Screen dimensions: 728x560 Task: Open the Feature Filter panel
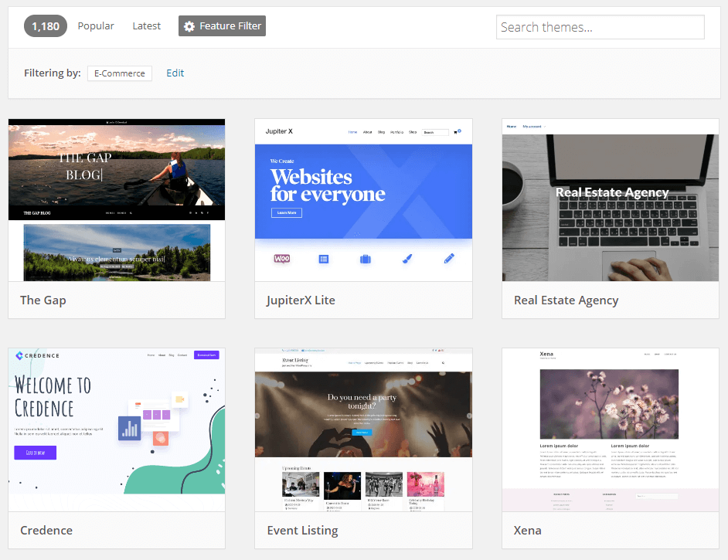[x=222, y=26]
